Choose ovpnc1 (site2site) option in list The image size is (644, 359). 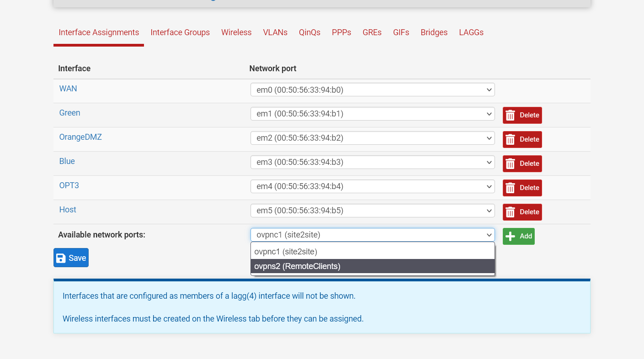tap(286, 252)
